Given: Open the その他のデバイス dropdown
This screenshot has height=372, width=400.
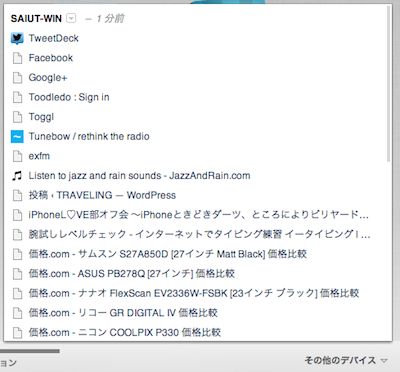Looking at the screenshot, I should tap(346, 360).
